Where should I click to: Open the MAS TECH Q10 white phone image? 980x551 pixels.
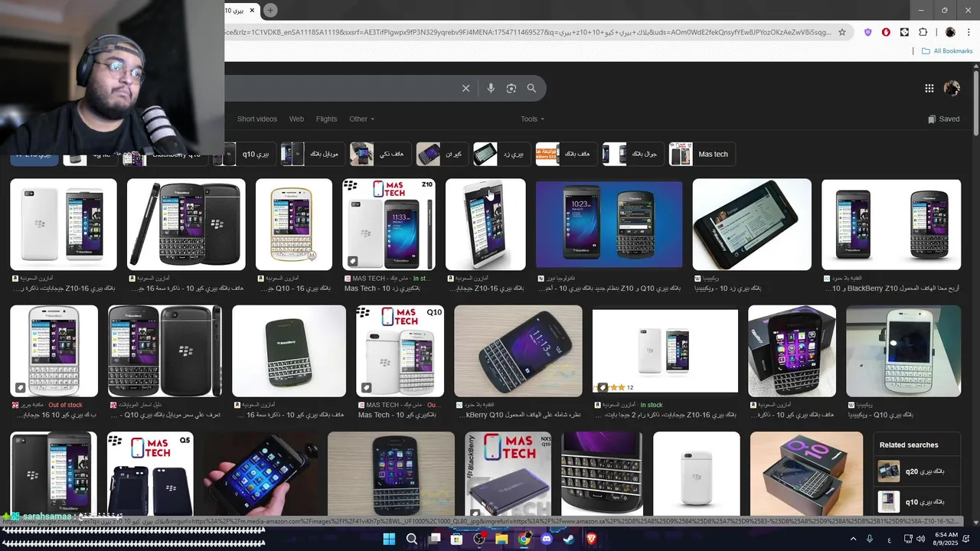pyautogui.click(x=400, y=351)
